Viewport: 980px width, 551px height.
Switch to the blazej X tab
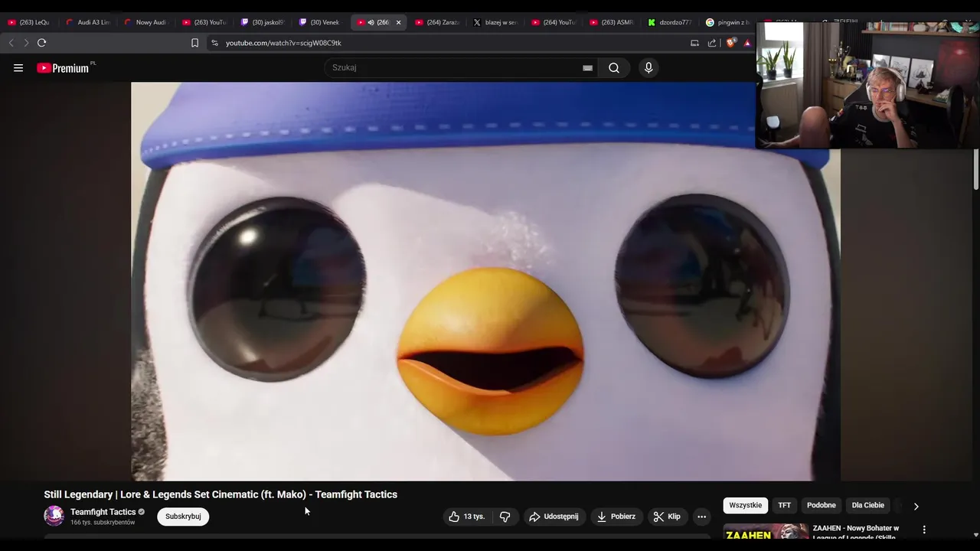pos(495,22)
